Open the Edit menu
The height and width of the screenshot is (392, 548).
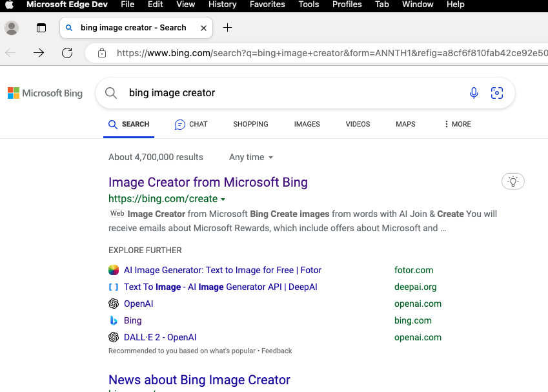click(x=155, y=5)
